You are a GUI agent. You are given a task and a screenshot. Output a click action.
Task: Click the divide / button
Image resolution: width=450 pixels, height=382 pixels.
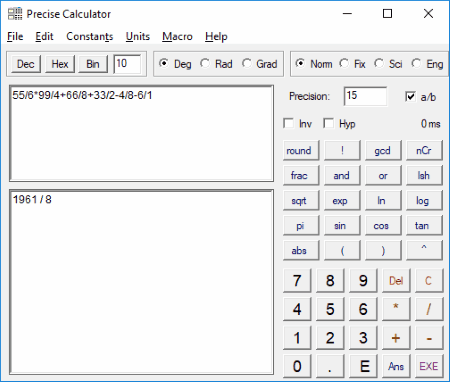[x=429, y=310]
